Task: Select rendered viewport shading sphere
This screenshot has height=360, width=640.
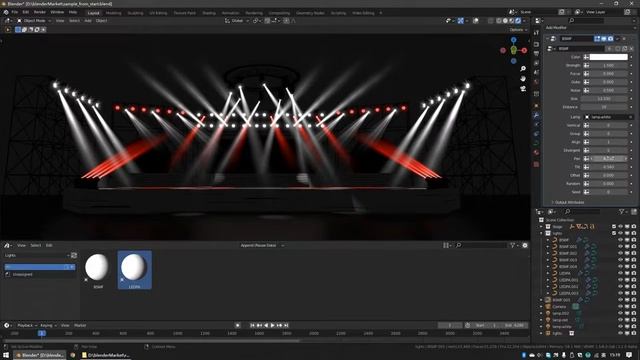Action: tap(518, 20)
